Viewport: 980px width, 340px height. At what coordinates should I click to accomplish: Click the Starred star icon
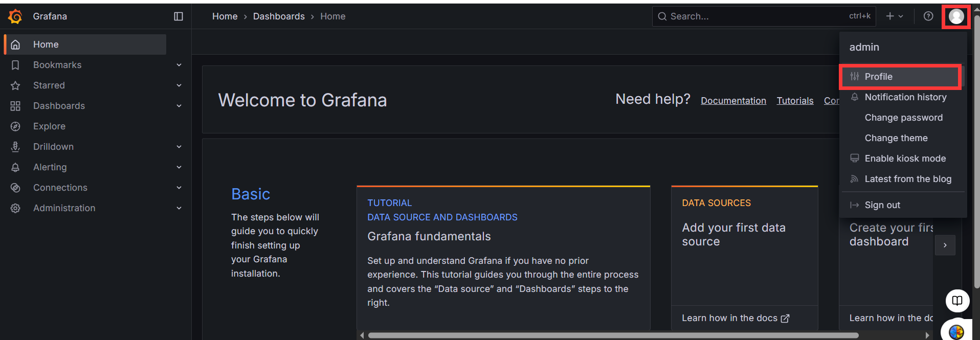tap(15, 85)
